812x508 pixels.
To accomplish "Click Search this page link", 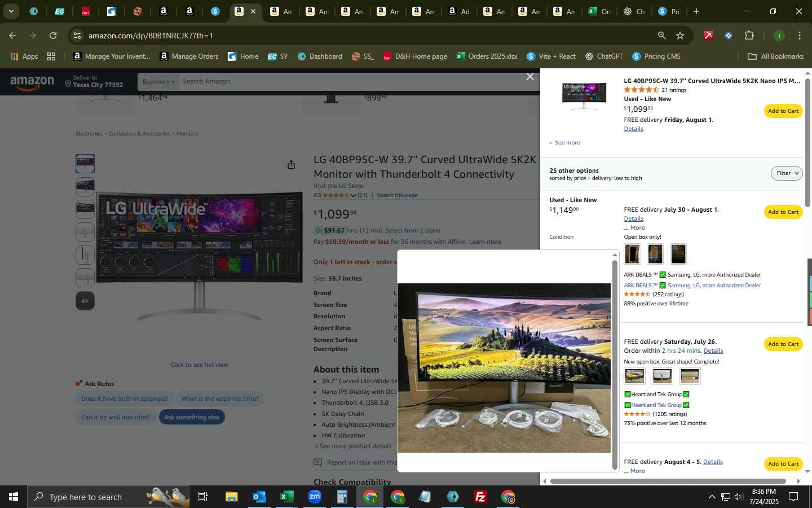I will coord(397,195).
